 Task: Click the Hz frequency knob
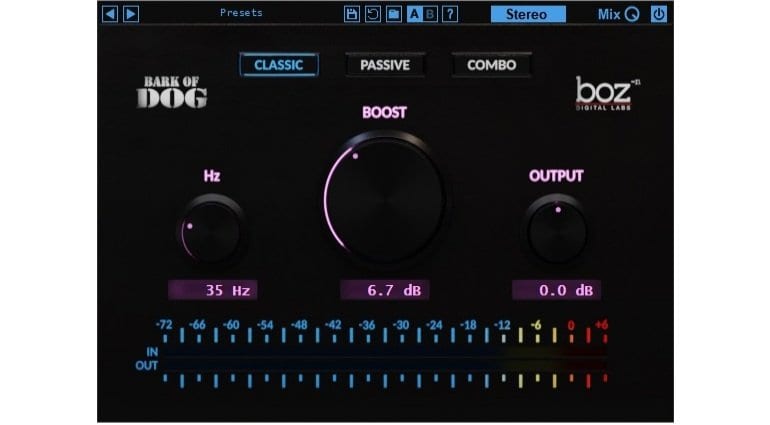click(x=212, y=231)
